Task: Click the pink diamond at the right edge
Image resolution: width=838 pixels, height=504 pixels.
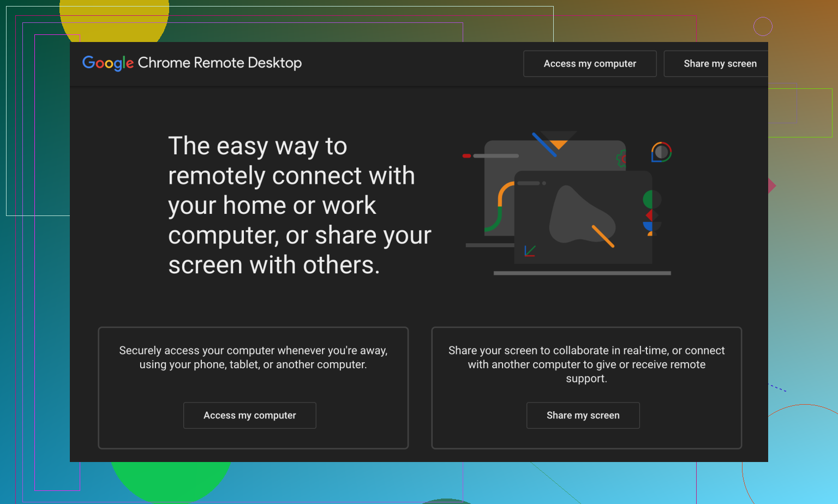Action: pos(771,186)
